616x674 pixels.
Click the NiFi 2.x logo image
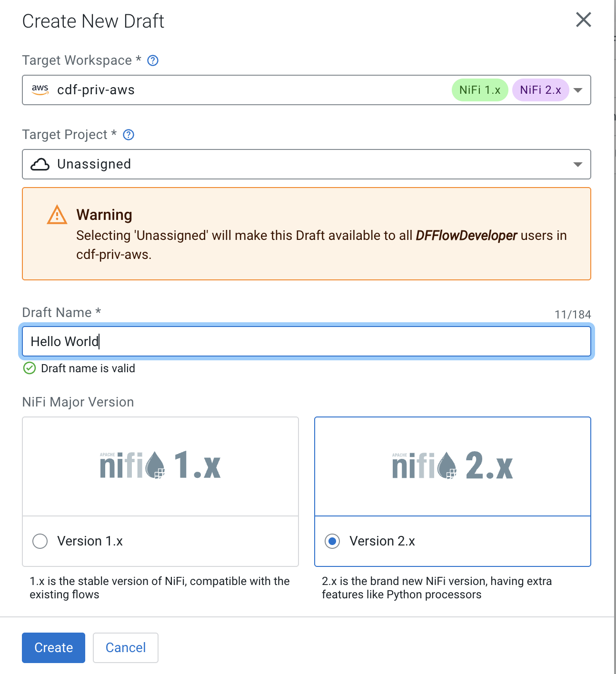452,466
